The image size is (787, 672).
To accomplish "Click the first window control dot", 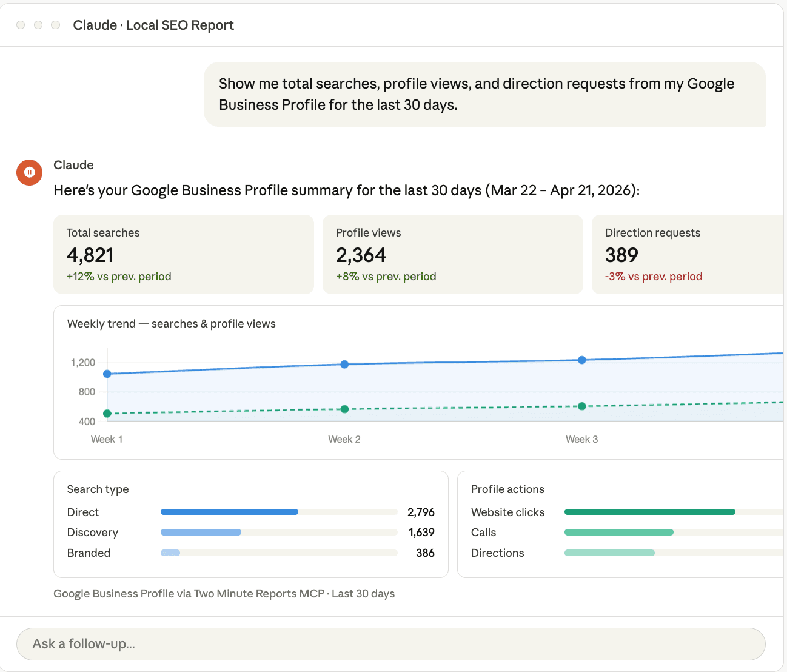I will point(21,25).
